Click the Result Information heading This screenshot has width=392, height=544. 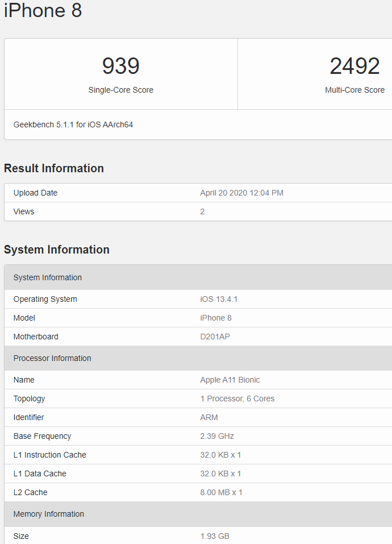54,168
